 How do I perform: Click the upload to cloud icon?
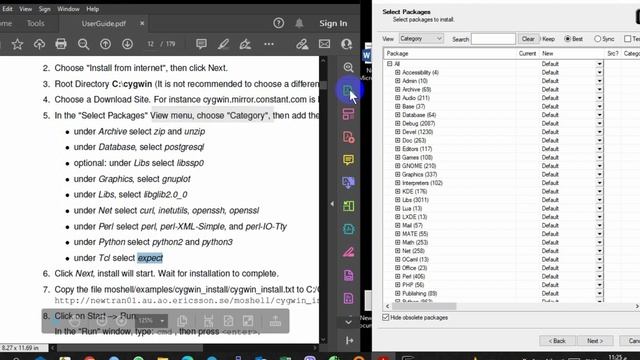39,44
